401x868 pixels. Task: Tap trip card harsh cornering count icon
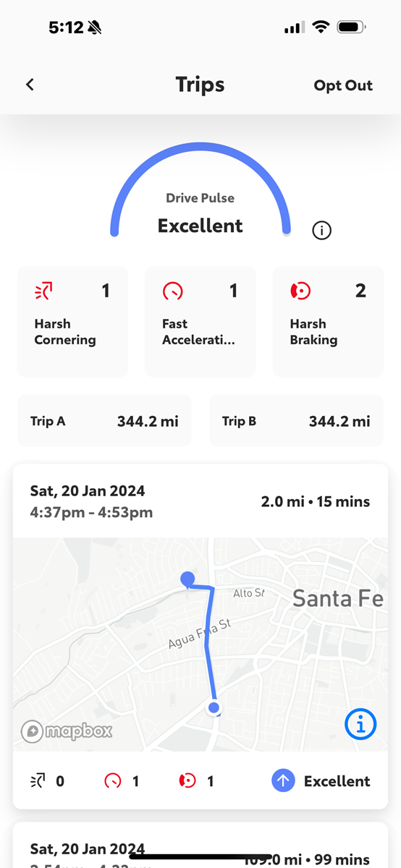[x=38, y=781]
